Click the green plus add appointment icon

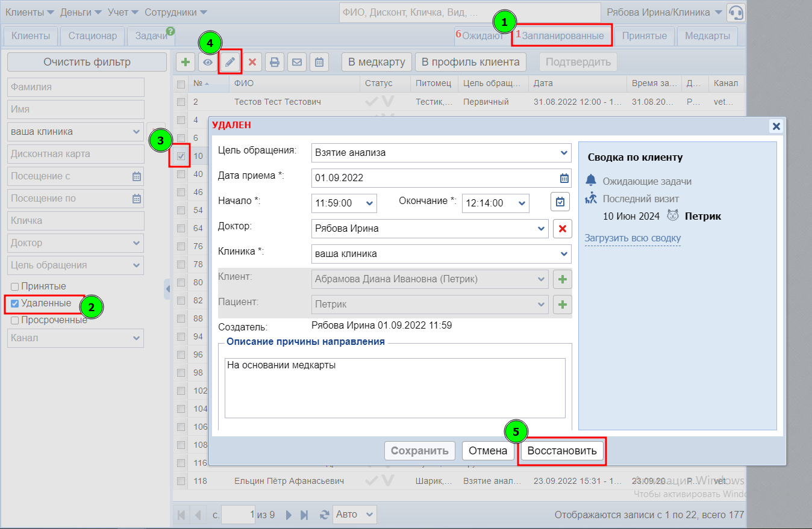pos(185,62)
